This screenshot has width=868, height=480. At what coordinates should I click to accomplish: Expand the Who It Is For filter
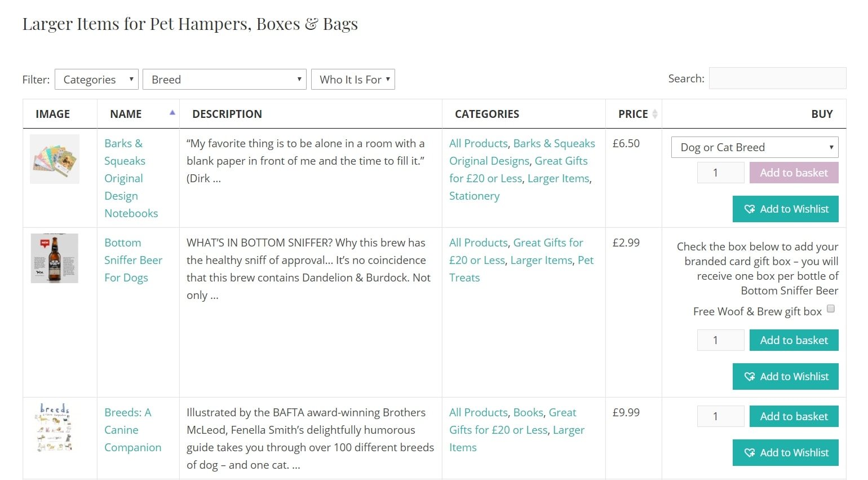tap(353, 79)
